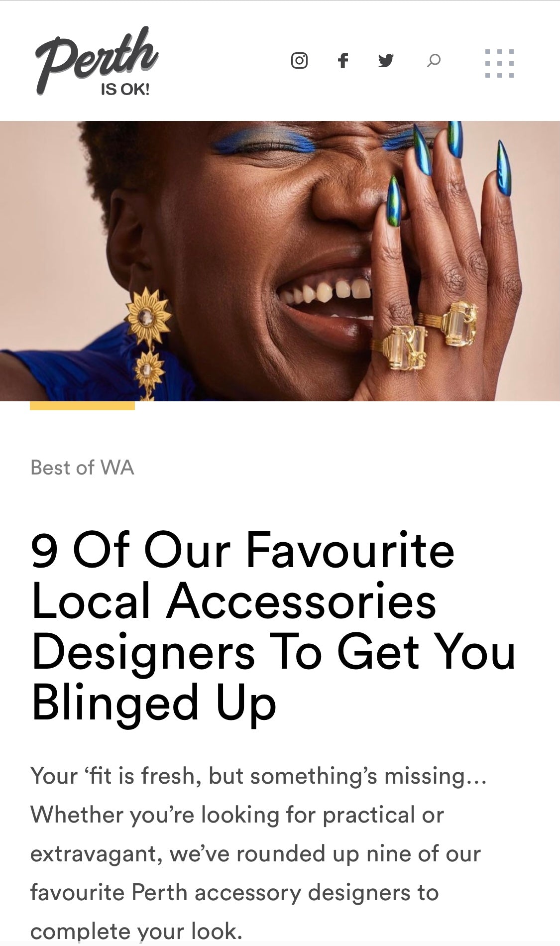This screenshot has height=946, width=560.
Task: Click "9 Of Our Favourite" headline line
Action: (242, 551)
